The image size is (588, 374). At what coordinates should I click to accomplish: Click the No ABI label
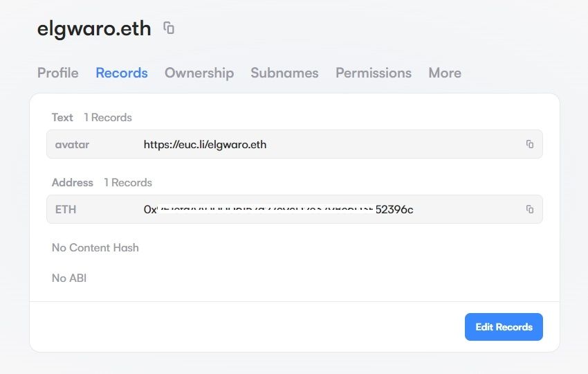coord(69,278)
